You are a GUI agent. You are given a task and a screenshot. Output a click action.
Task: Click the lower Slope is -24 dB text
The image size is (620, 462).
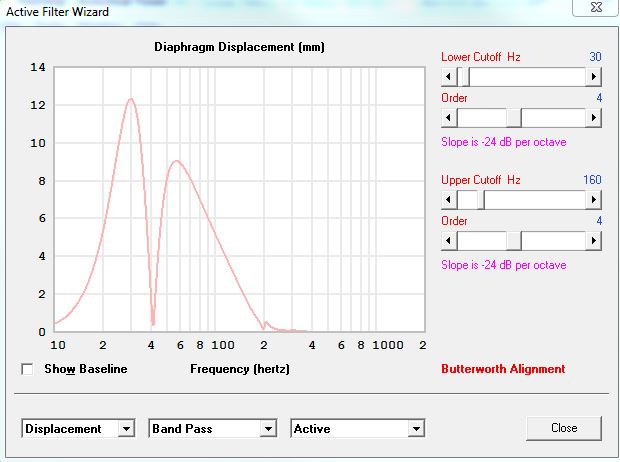(504, 142)
